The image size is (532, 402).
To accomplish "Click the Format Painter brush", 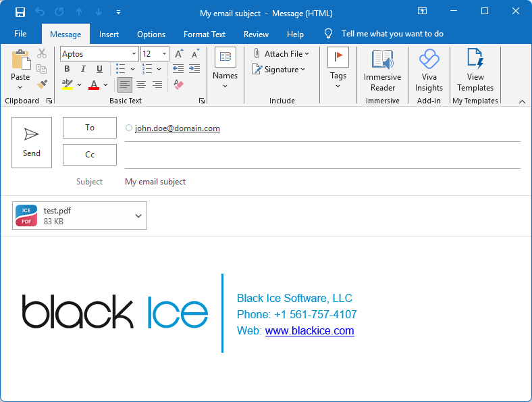I will coord(42,84).
